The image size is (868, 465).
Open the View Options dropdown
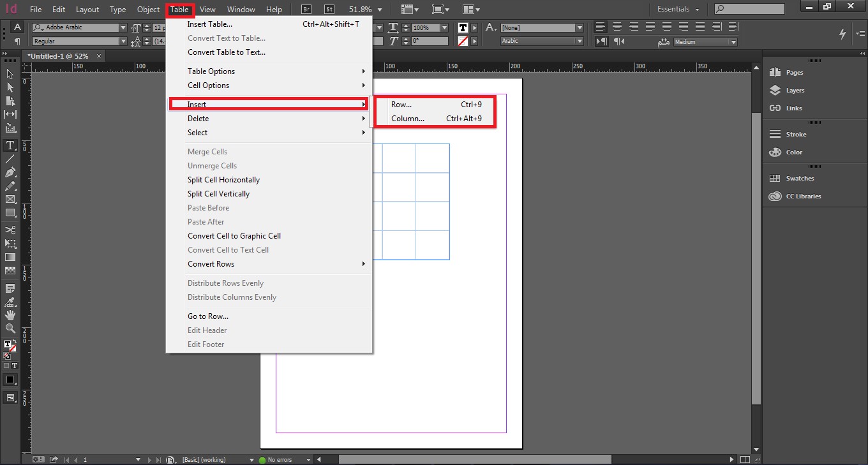pyautogui.click(x=408, y=10)
